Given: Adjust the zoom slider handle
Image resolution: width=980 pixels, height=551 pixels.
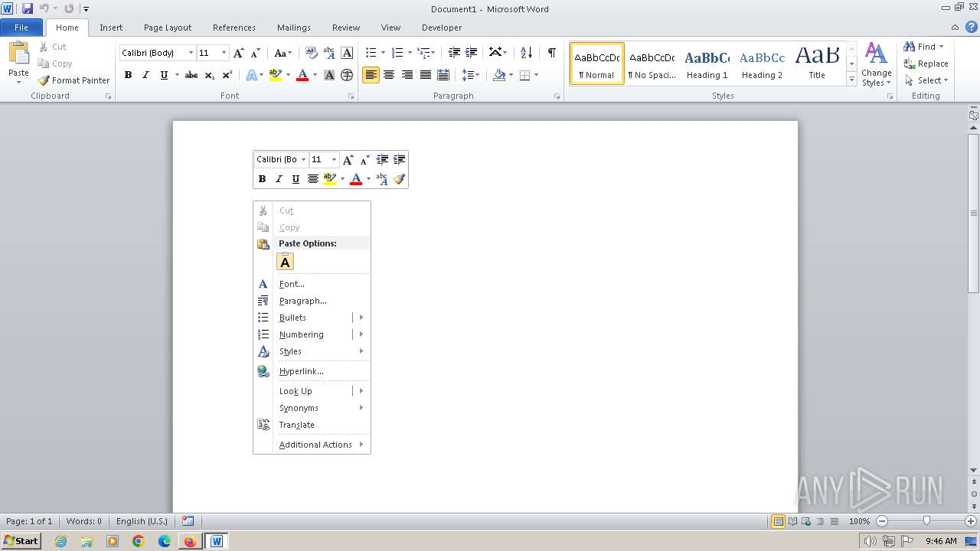Looking at the screenshot, I should [x=926, y=521].
